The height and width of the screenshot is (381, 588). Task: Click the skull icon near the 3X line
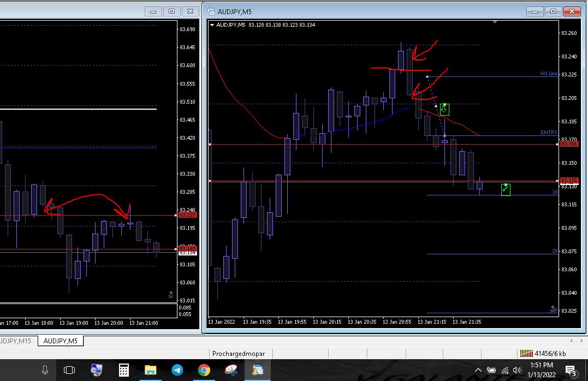553,309
